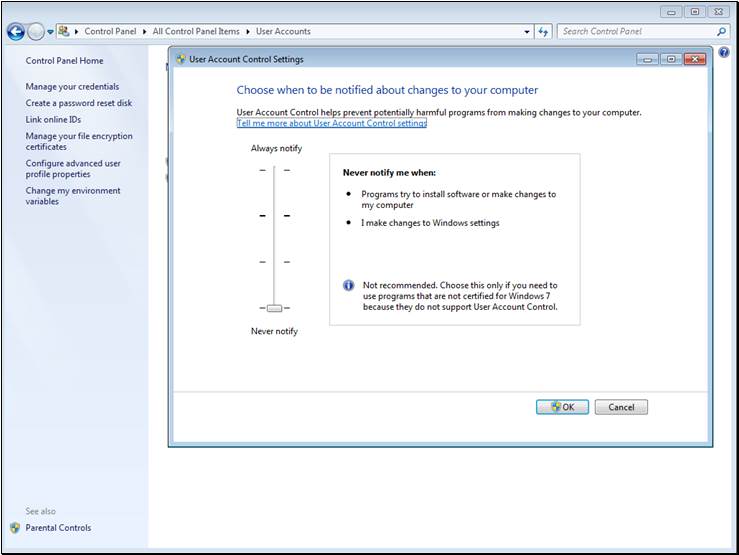
Task: Select All Control Panel Items breadcrumb
Action: point(196,32)
